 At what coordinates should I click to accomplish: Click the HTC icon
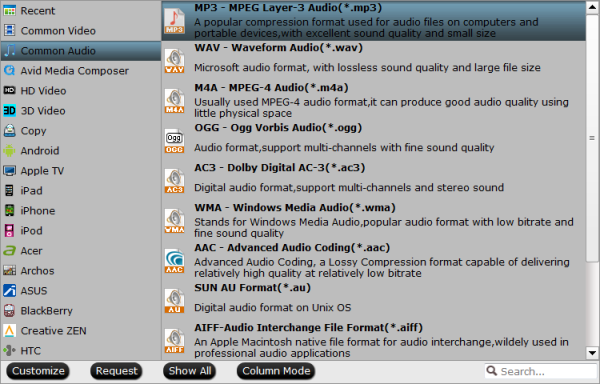(x=9, y=350)
